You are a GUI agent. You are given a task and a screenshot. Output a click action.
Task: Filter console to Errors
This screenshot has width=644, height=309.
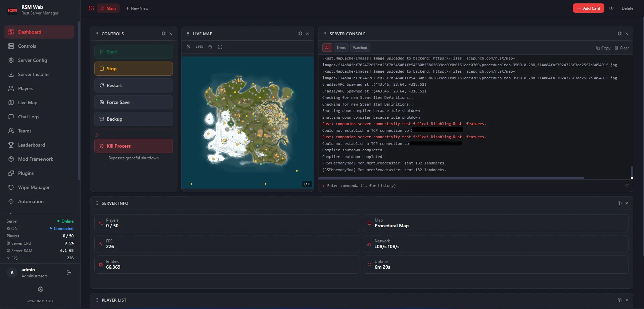341,48
